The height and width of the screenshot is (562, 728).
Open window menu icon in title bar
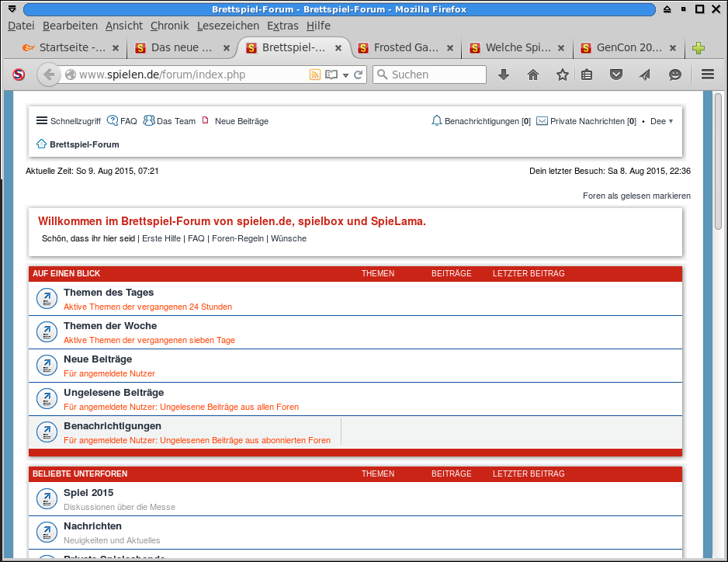coord(12,9)
